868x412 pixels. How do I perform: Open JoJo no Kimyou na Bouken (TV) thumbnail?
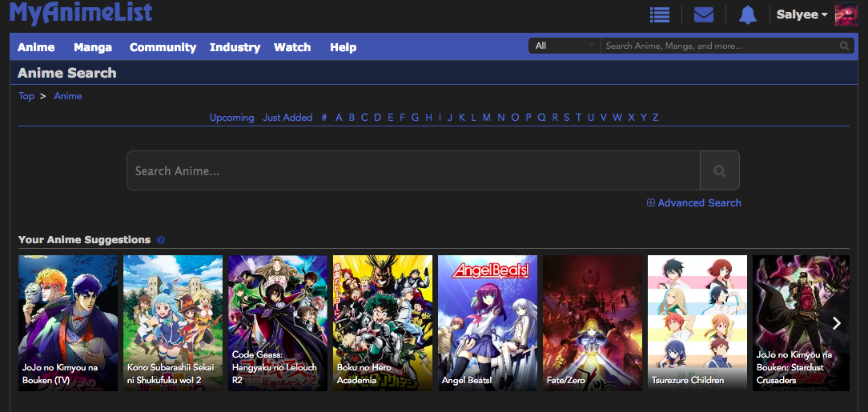click(x=68, y=323)
